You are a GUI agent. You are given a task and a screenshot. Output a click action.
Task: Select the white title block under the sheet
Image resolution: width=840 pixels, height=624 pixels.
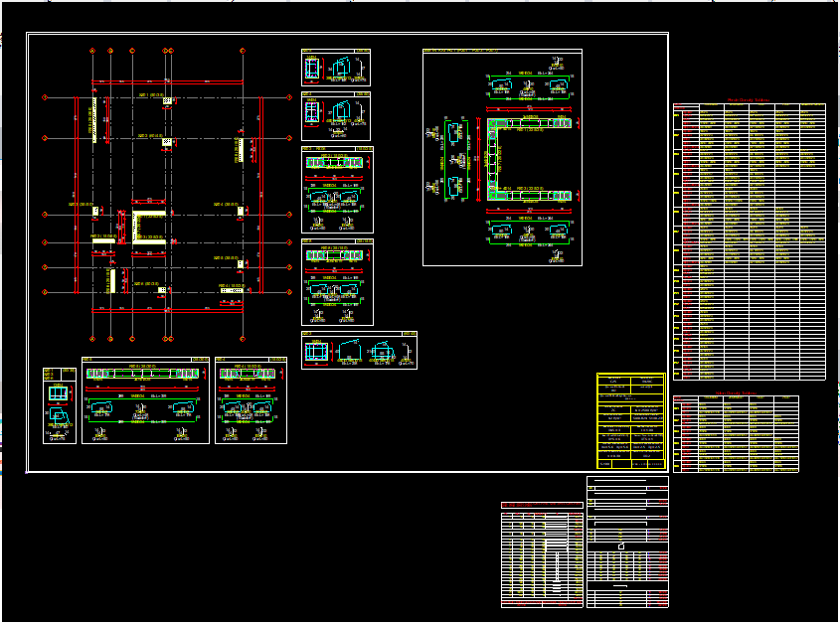pyautogui.click(x=627, y=542)
